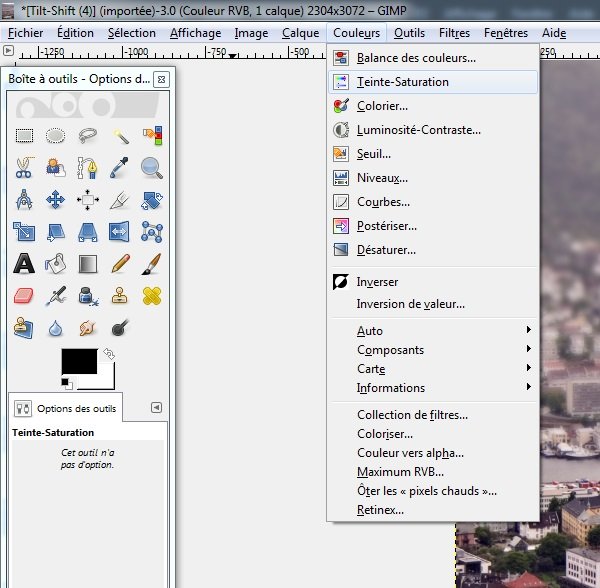Open the Filtres menu

[454, 33]
